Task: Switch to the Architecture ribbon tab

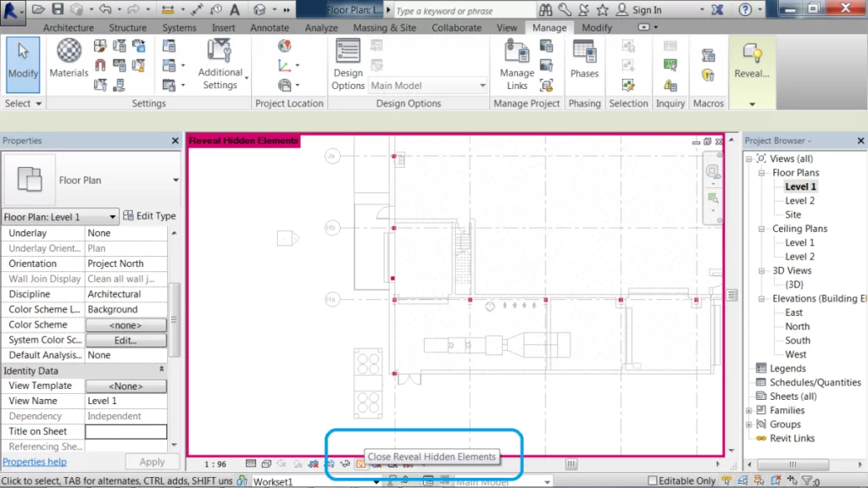Action: tap(68, 28)
